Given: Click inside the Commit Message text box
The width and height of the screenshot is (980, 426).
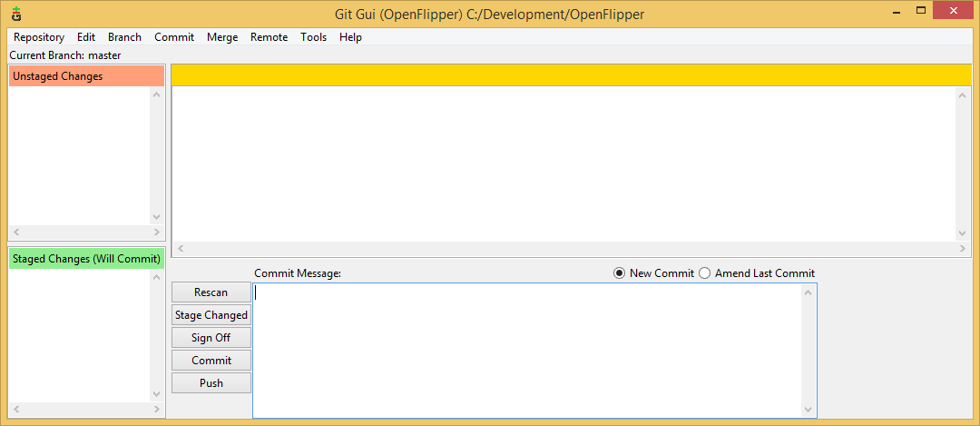Looking at the screenshot, I should (x=526, y=350).
